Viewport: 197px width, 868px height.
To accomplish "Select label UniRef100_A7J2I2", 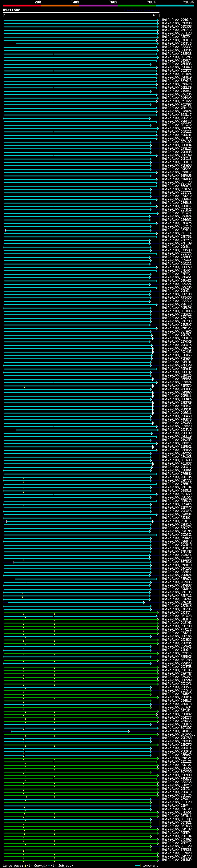I will [x=177, y=629].
